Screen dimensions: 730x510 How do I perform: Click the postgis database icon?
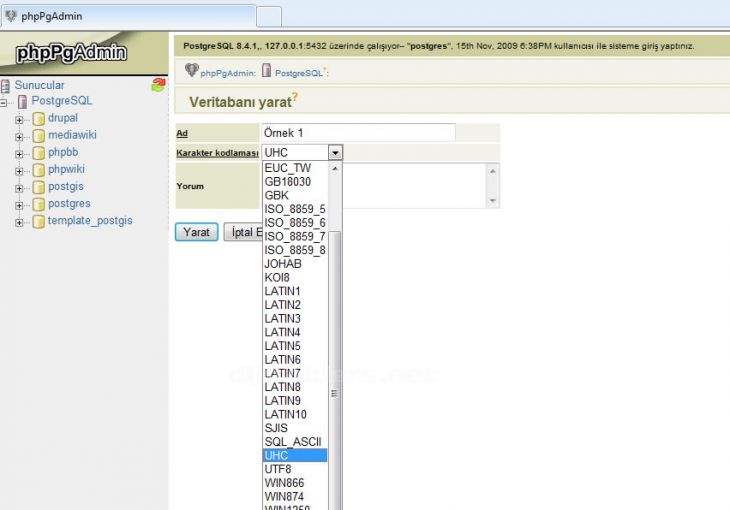39,187
